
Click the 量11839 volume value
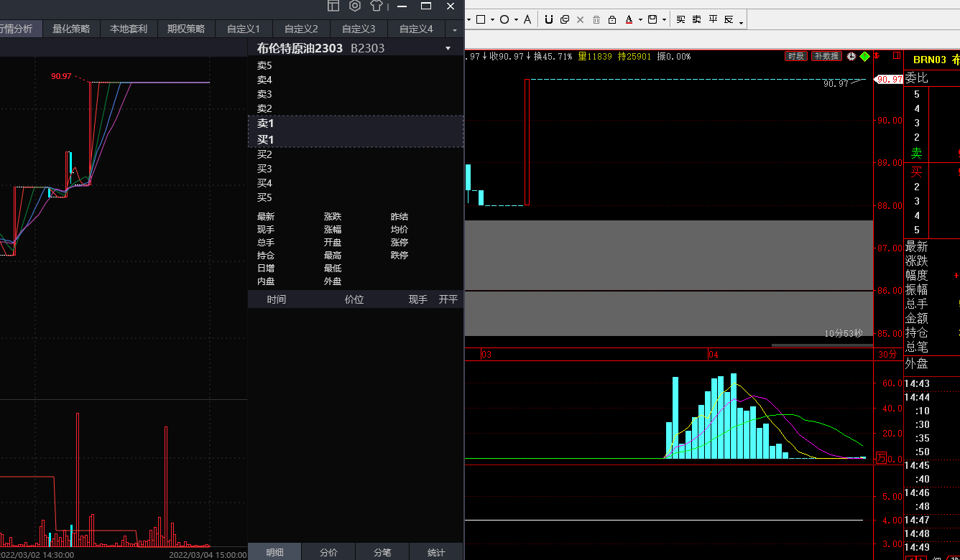[x=595, y=56]
